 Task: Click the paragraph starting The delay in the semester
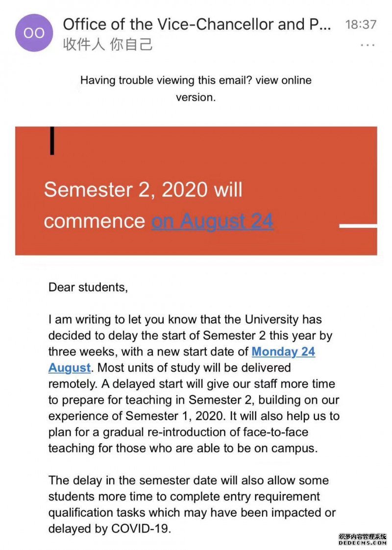(192, 504)
